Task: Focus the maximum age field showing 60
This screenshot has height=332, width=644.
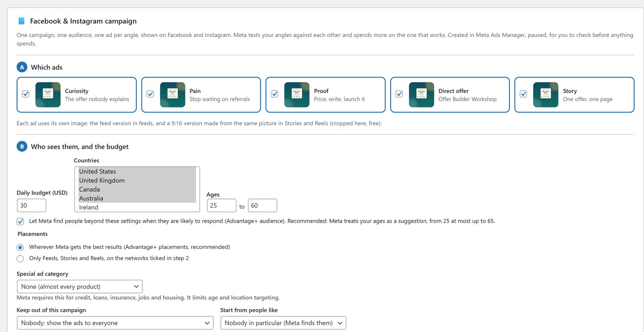Action: [x=262, y=205]
